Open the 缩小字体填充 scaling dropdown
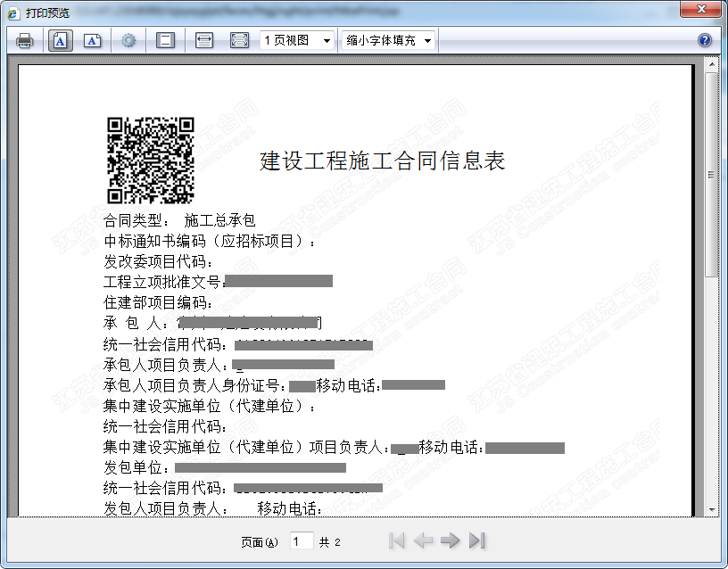The height and width of the screenshot is (569, 728). tap(388, 40)
